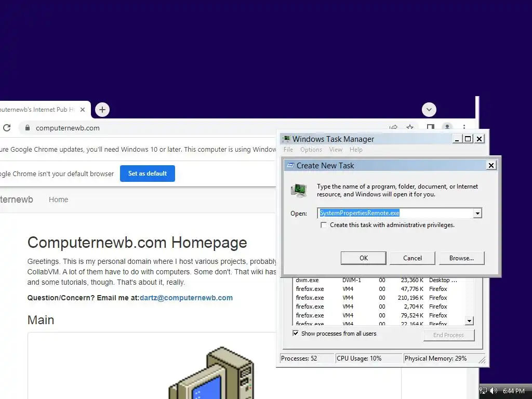532x399 pixels.
Task: Open Task Manager Help menu
Action: tap(356, 150)
